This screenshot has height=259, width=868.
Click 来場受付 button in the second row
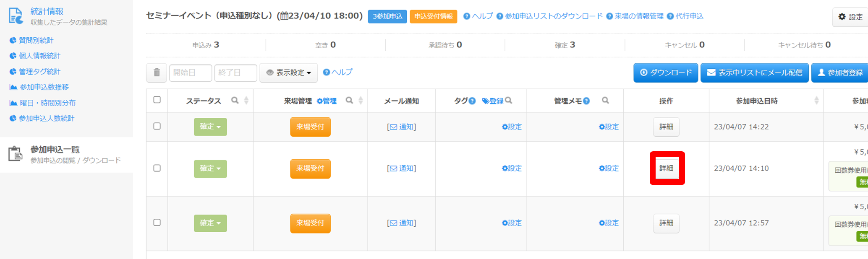pyautogui.click(x=310, y=168)
